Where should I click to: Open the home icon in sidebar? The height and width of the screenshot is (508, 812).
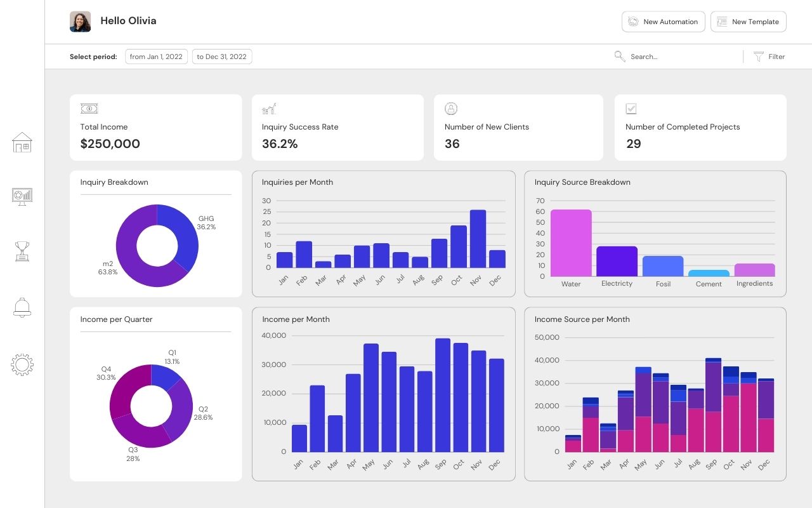22,142
